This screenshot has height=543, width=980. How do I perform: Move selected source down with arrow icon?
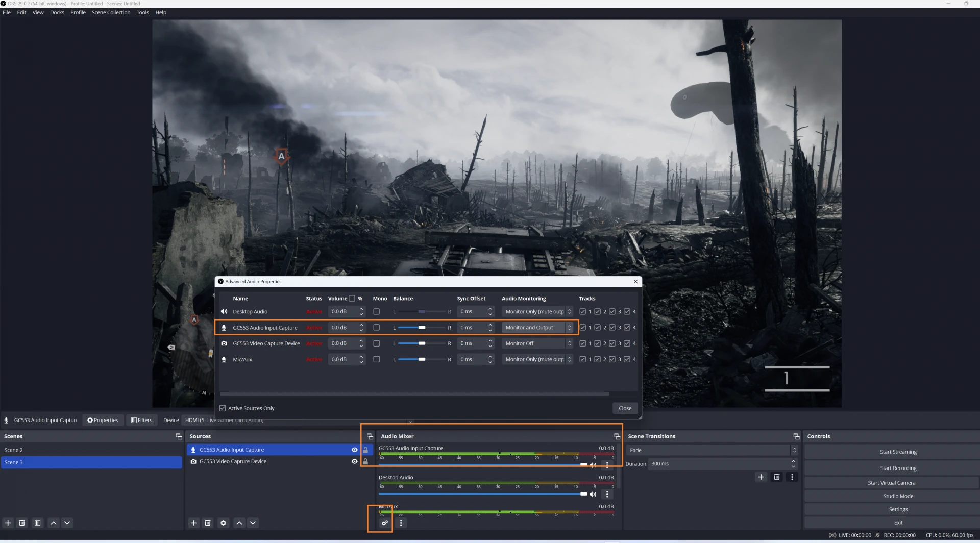click(253, 523)
